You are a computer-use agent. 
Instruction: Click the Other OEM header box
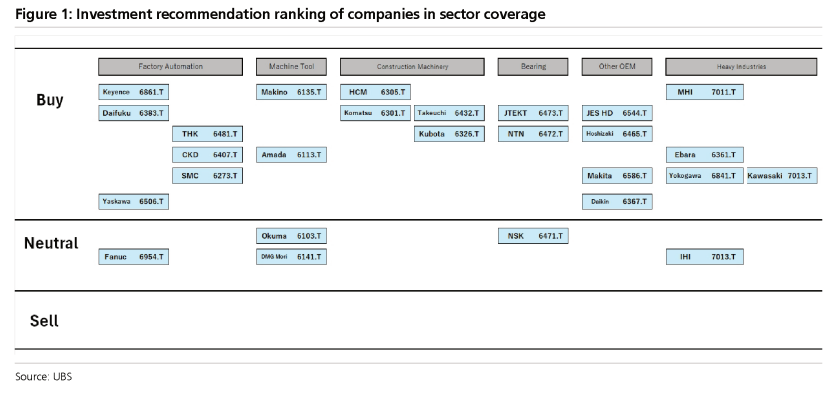(617, 67)
